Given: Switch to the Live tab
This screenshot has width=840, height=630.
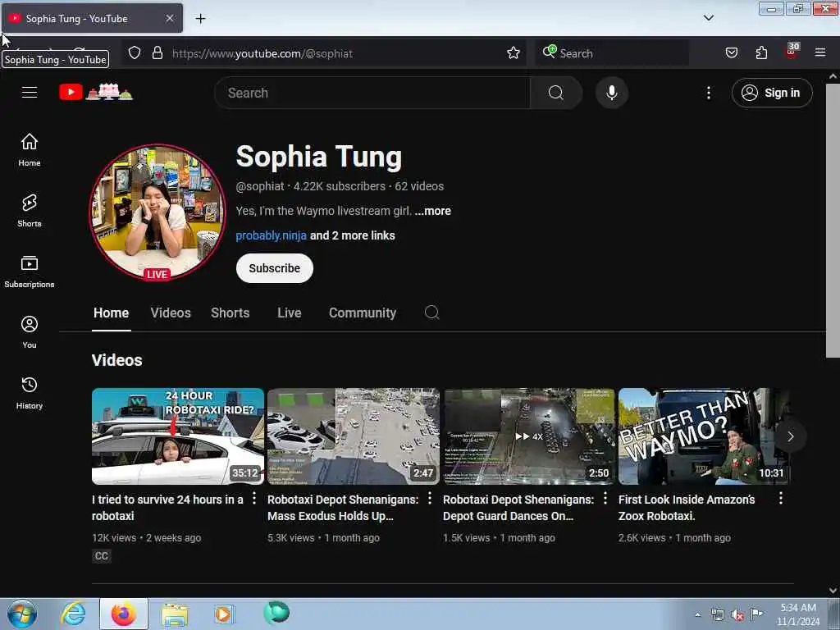Looking at the screenshot, I should click(x=290, y=313).
